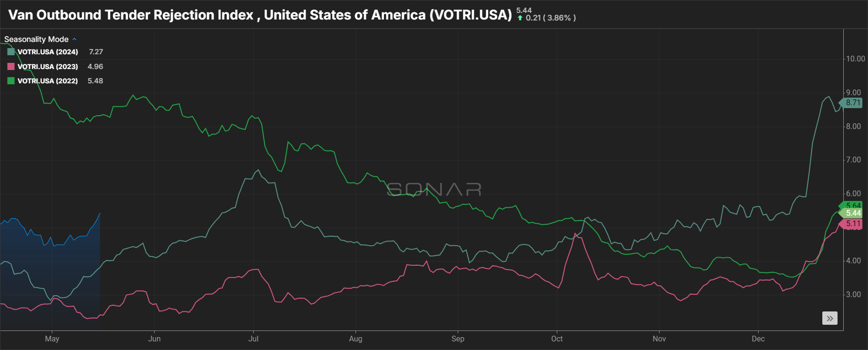Toggle the VOTRI.USA (2024) legend series
Viewport: 868px width, 350px height.
(x=48, y=52)
